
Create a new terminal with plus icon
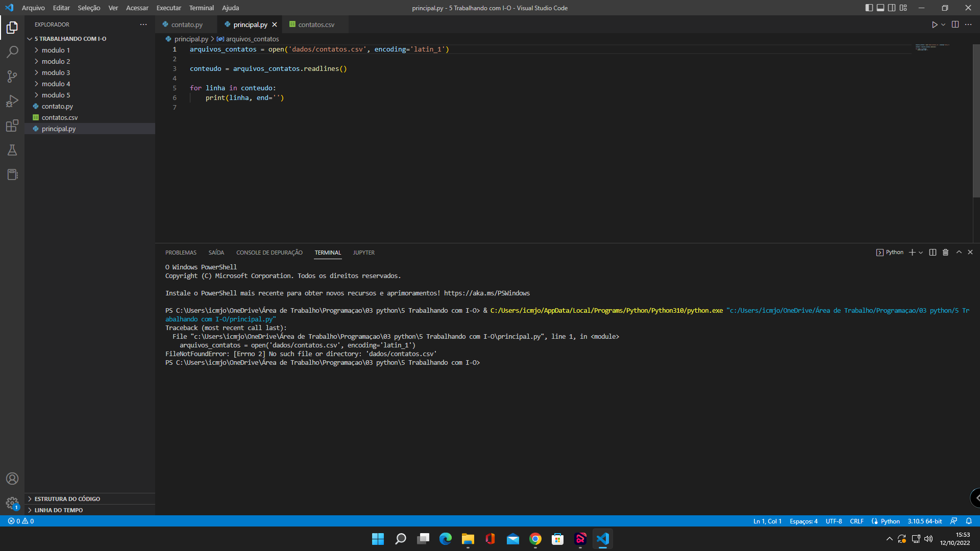click(x=912, y=253)
